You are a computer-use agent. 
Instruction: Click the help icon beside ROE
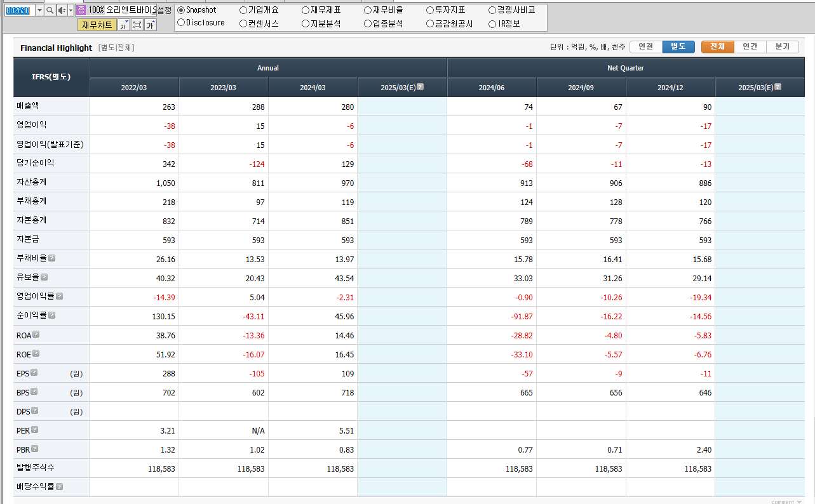click(36, 354)
